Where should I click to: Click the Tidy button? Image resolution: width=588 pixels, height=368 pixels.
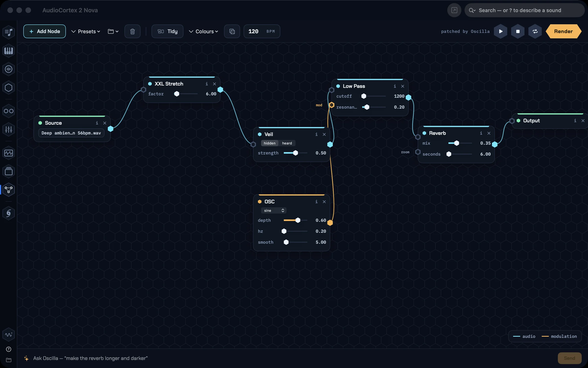pyautogui.click(x=167, y=31)
